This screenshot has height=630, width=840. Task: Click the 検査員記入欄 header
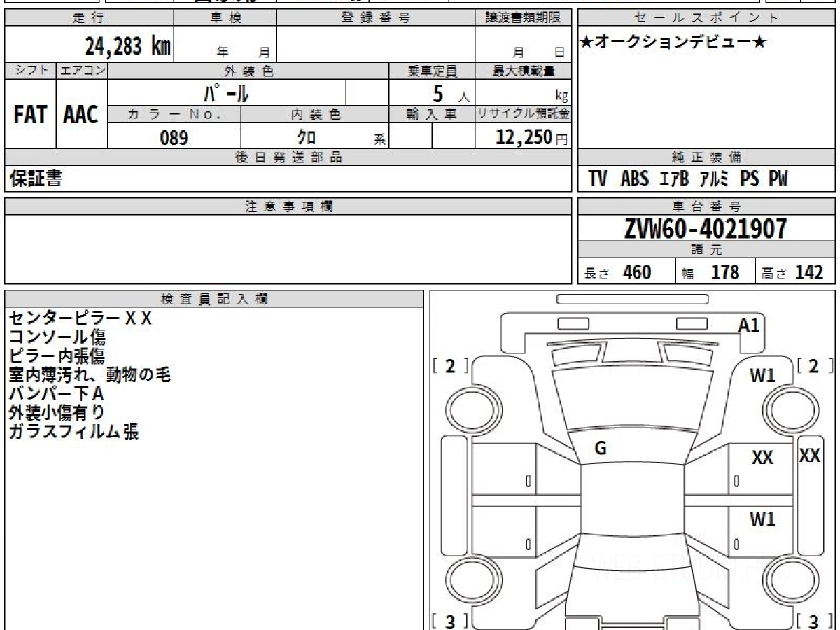[x=214, y=299]
